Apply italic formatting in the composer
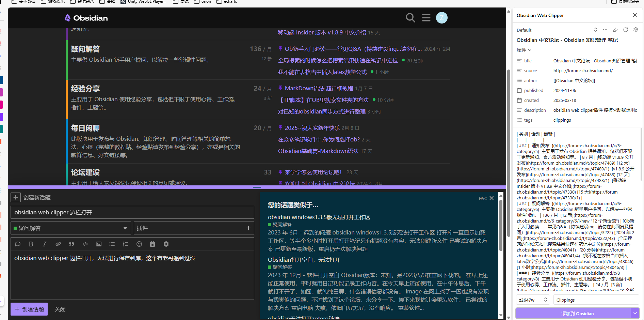The width and height of the screenshot is (644, 320). click(44, 244)
